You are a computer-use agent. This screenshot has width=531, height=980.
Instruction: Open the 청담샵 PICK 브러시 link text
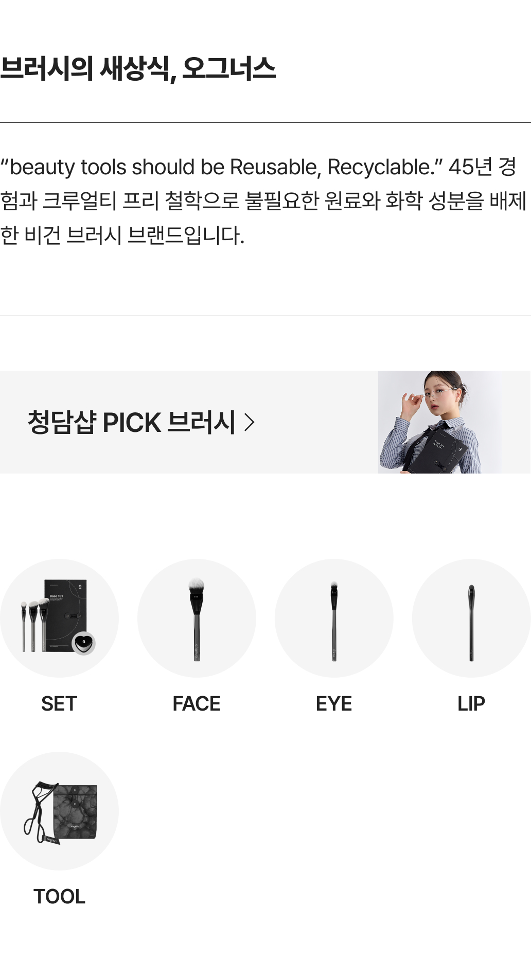click(x=131, y=422)
